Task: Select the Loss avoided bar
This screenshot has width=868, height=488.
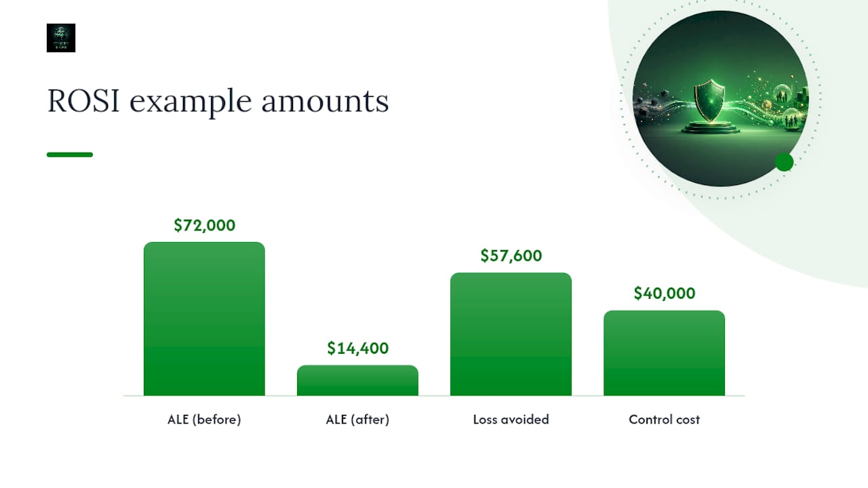Action: coord(511,334)
